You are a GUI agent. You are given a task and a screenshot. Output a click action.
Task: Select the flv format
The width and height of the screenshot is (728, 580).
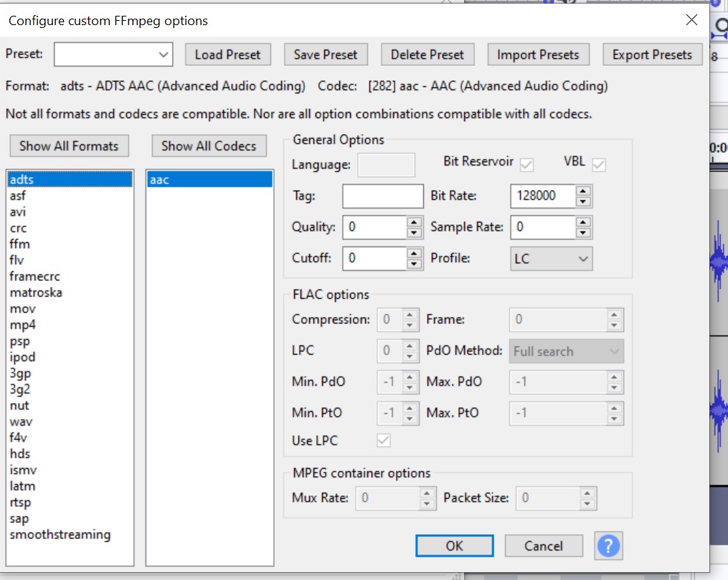70,260
